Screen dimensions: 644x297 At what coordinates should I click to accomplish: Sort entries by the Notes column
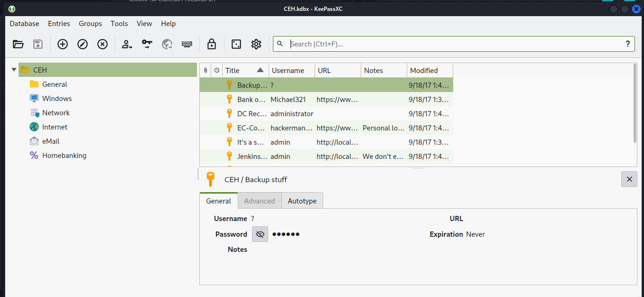tap(384, 70)
